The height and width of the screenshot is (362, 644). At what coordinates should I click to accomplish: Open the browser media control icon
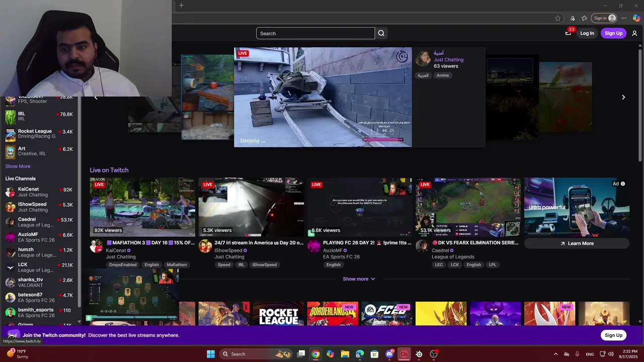[x=573, y=18]
